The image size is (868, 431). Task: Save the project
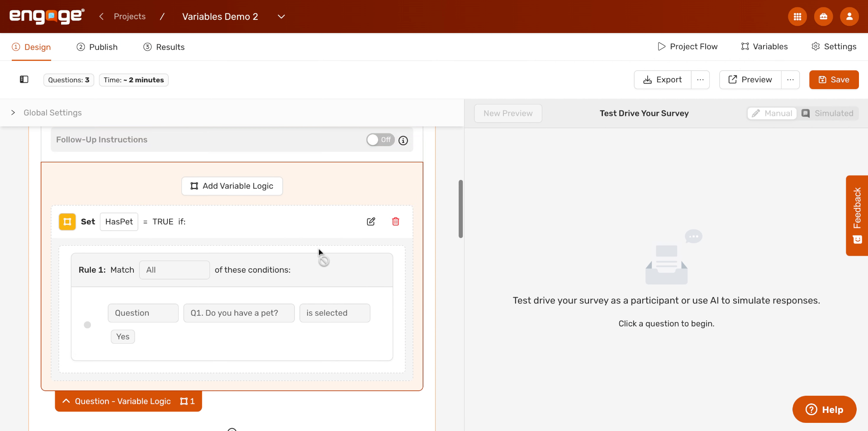pyautogui.click(x=834, y=80)
